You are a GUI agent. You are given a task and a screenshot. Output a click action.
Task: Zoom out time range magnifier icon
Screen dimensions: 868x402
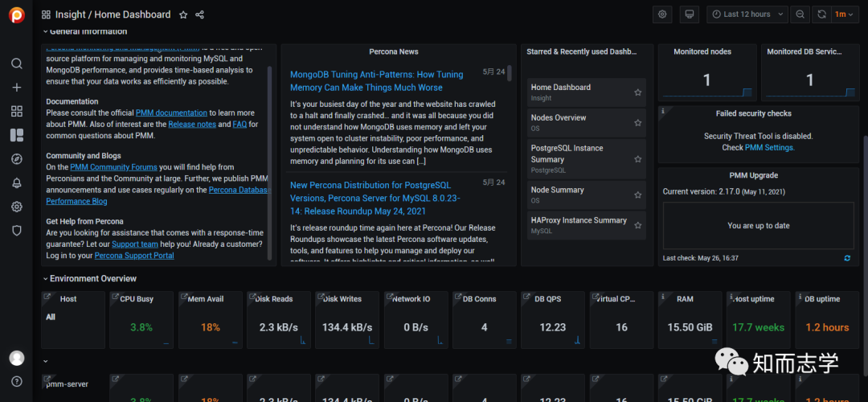point(800,14)
